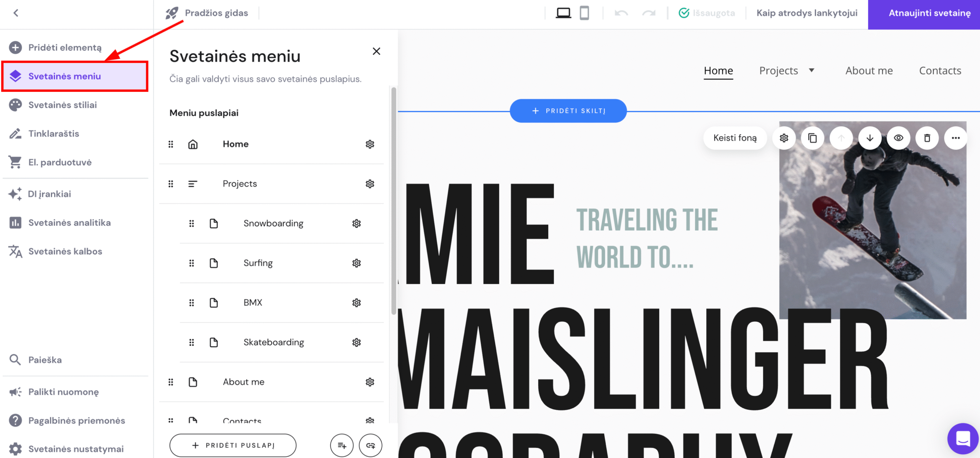Image resolution: width=980 pixels, height=458 pixels.
Task: Click add dropdown icon in the menu panel footer
Action: click(342, 445)
